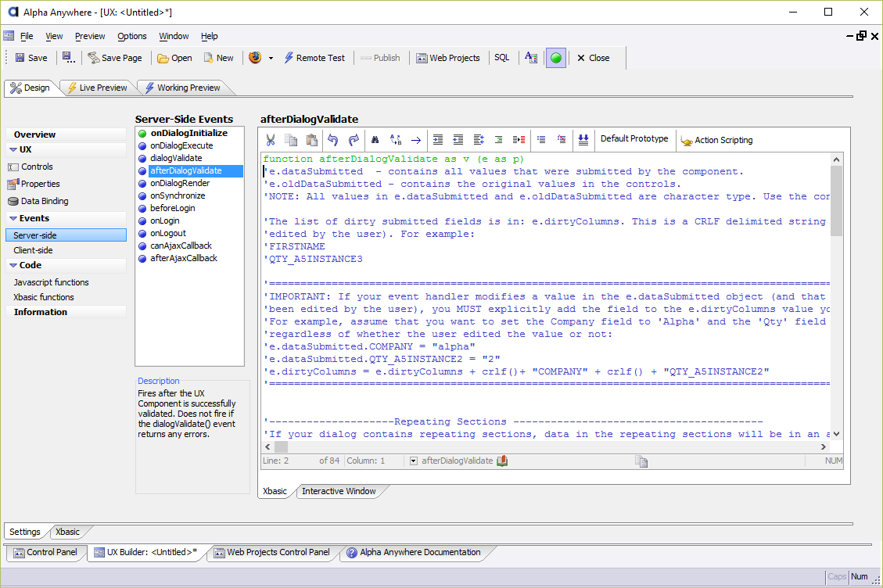
Task: Click the Comment lines icon
Action: click(541, 140)
